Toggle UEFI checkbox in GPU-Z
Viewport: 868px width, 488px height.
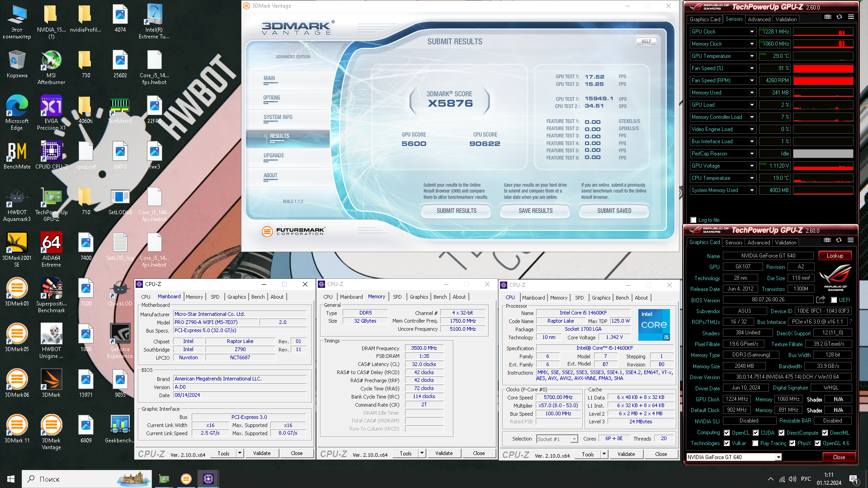point(834,300)
